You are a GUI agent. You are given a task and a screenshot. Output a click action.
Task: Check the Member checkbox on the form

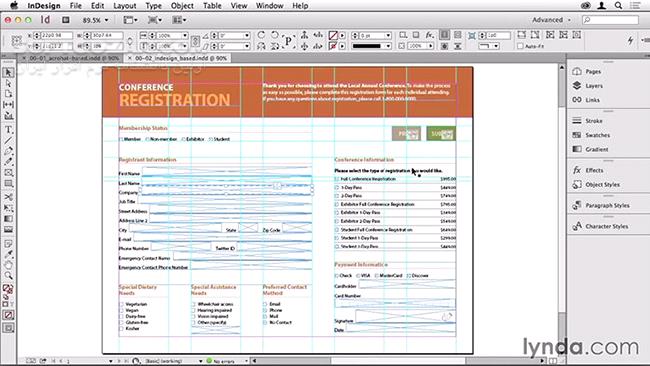click(x=121, y=139)
